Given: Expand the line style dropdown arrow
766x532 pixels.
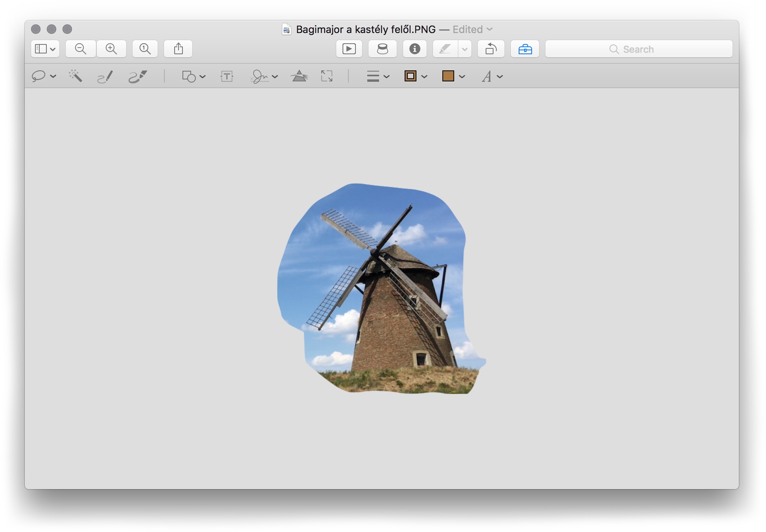Looking at the screenshot, I should (x=387, y=77).
